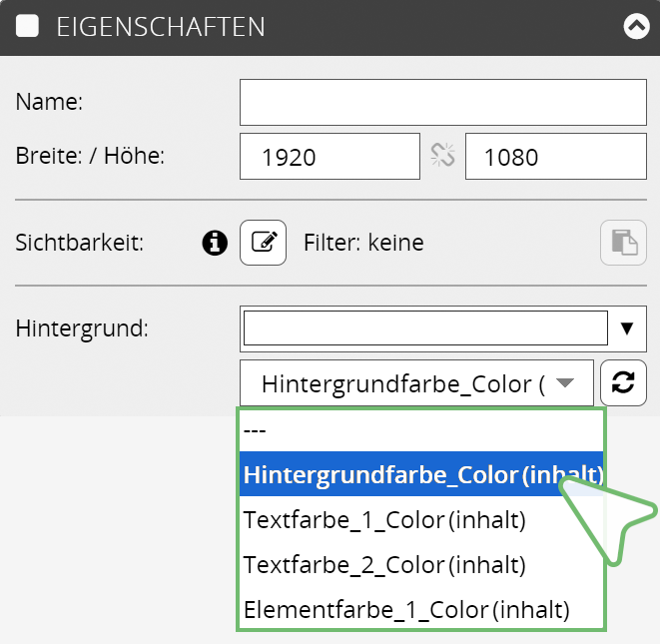Viewport: 660px width, 644px height.
Task: Select the Breite field showing 1920
Action: pyautogui.click(x=330, y=157)
